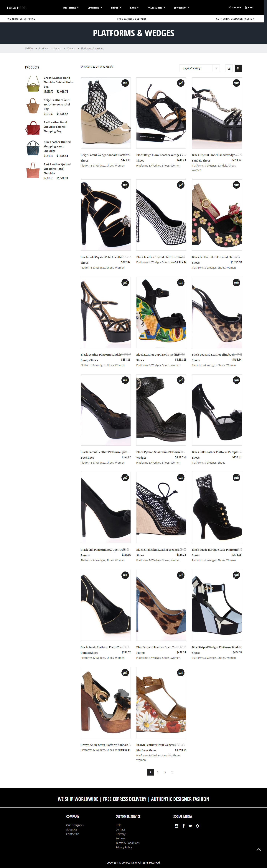Open the Instagram social icon

177,826
